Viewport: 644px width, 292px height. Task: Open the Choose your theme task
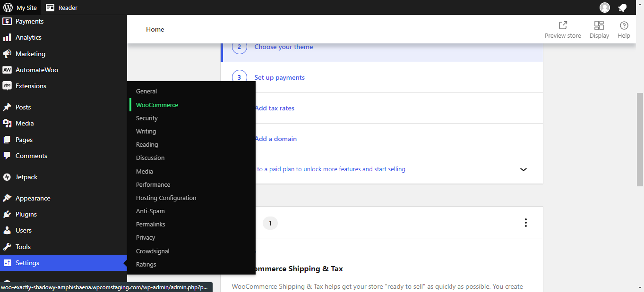(283, 47)
